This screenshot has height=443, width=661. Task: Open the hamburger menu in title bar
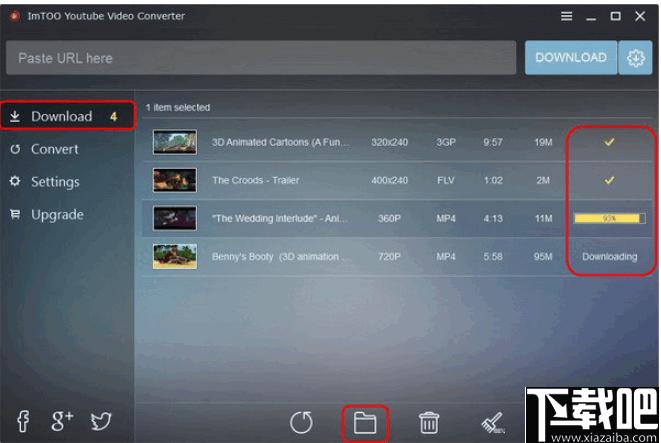click(x=566, y=16)
